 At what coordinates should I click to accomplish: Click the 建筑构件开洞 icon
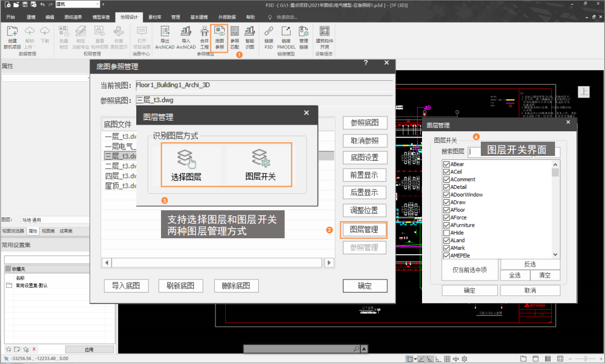coord(324,37)
